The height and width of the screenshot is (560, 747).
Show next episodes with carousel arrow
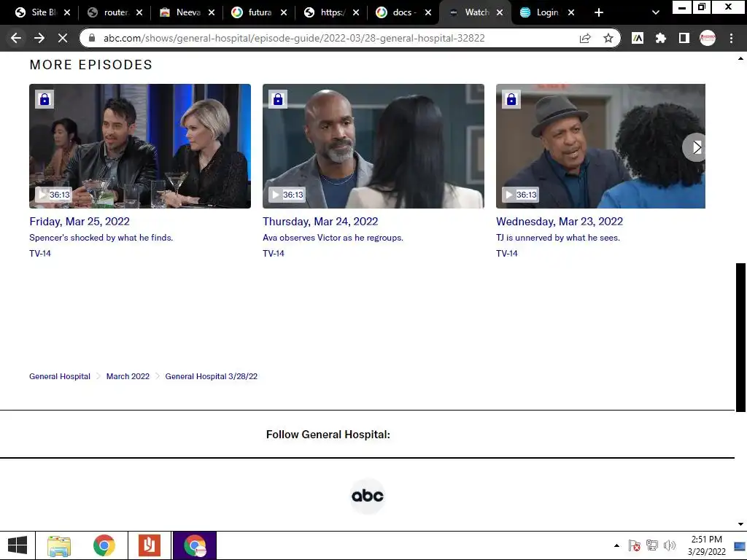pos(696,147)
